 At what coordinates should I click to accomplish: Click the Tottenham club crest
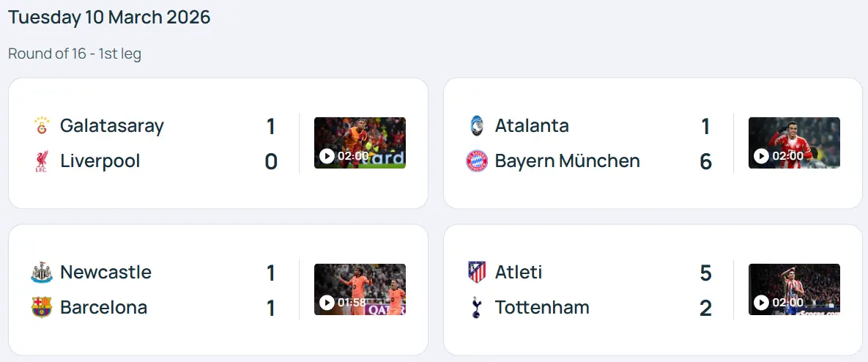(477, 308)
